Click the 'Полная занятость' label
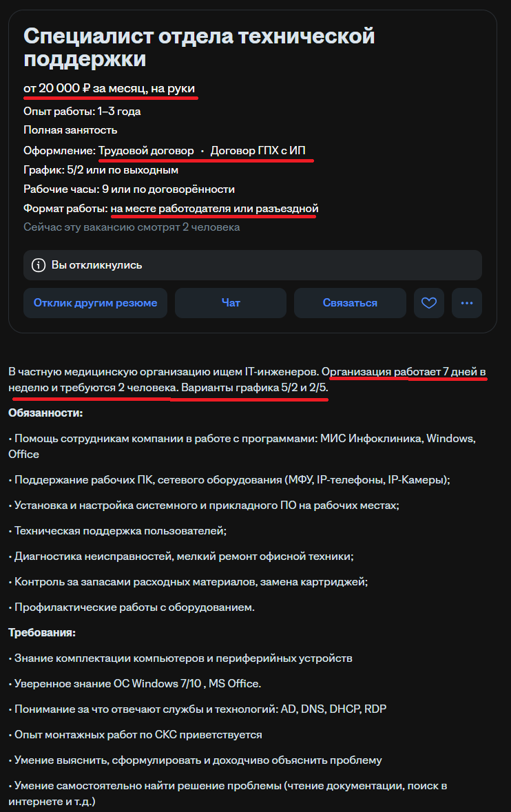Screen dimensions: 511x812 (70, 129)
